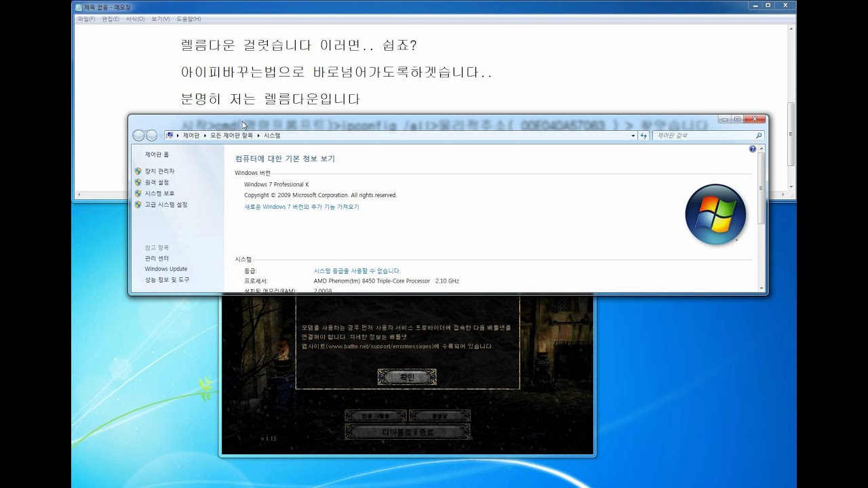Open help via blue question mark icon

[x=753, y=149]
